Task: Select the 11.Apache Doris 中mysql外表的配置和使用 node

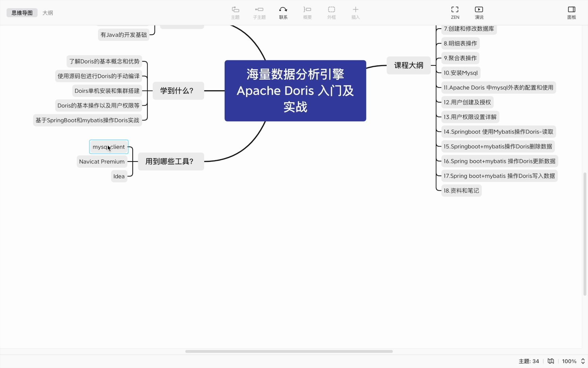Action: pyautogui.click(x=499, y=88)
